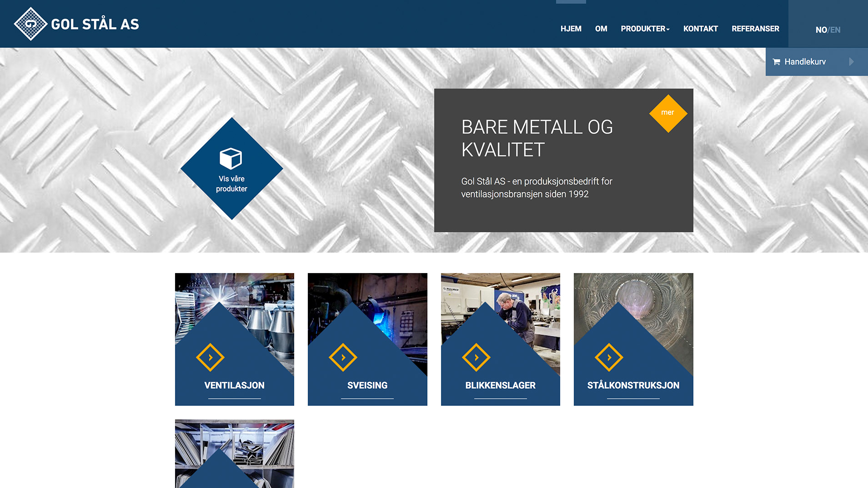The image size is (868, 488).
Task: Click the Gol Stål diamond logo icon
Action: tap(30, 24)
